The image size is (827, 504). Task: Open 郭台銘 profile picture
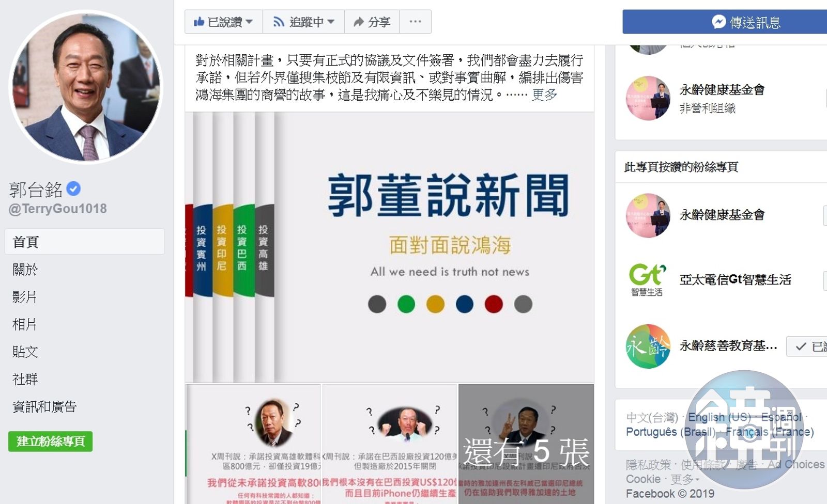point(86,86)
